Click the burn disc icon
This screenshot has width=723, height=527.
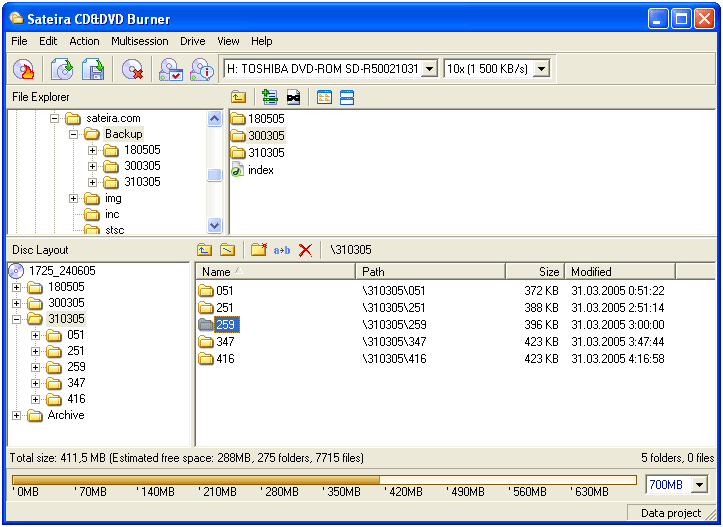(24, 69)
